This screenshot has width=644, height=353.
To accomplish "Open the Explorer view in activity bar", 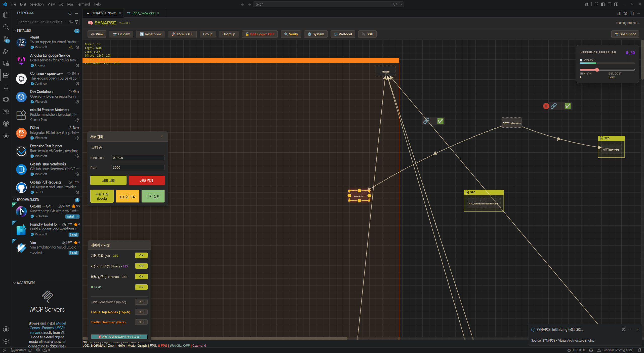I will pos(6,15).
